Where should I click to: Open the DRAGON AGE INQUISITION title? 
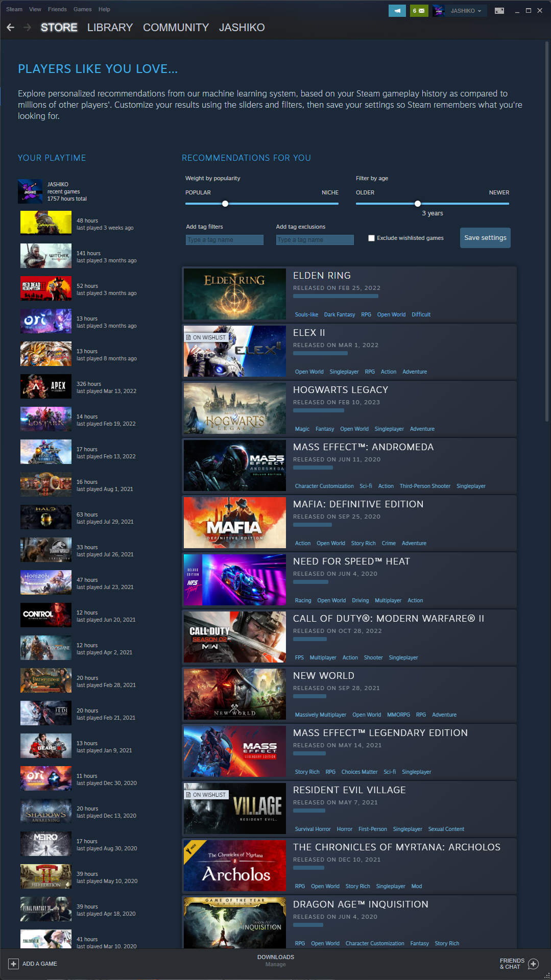pos(361,904)
